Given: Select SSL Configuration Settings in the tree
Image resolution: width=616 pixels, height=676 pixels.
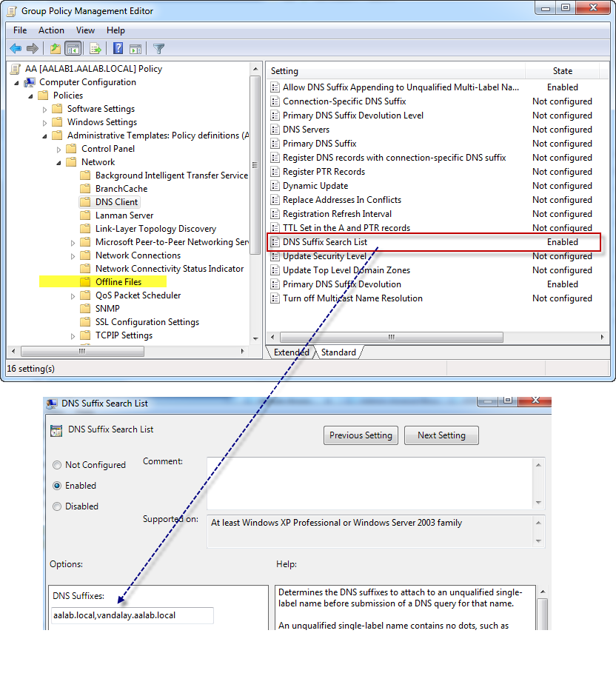Looking at the screenshot, I should point(147,322).
